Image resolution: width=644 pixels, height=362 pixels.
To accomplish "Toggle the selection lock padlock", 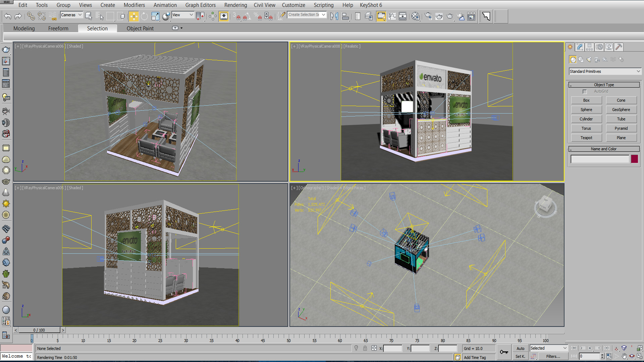I will click(365, 348).
